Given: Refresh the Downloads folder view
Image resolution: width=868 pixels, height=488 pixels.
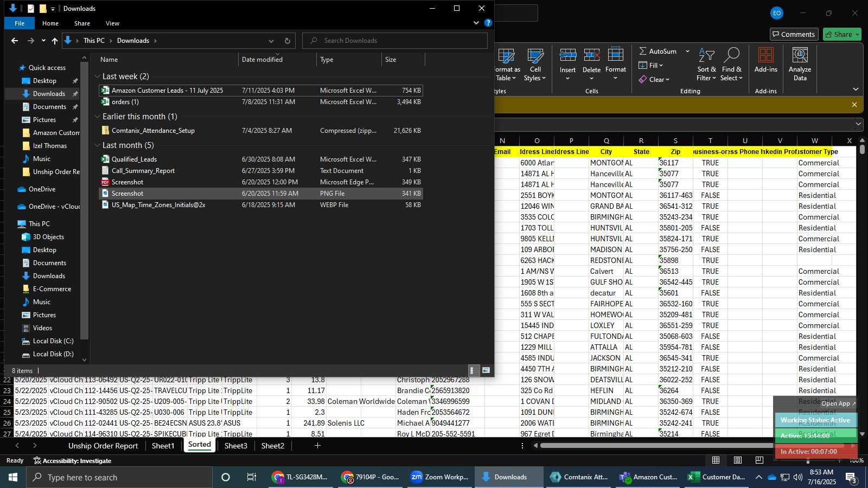Looking at the screenshot, I should tap(288, 41).
